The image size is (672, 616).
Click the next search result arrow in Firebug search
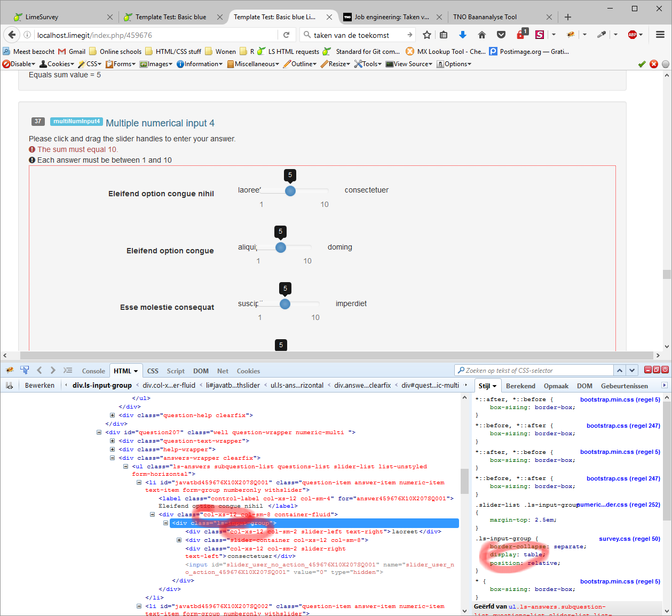(632, 370)
